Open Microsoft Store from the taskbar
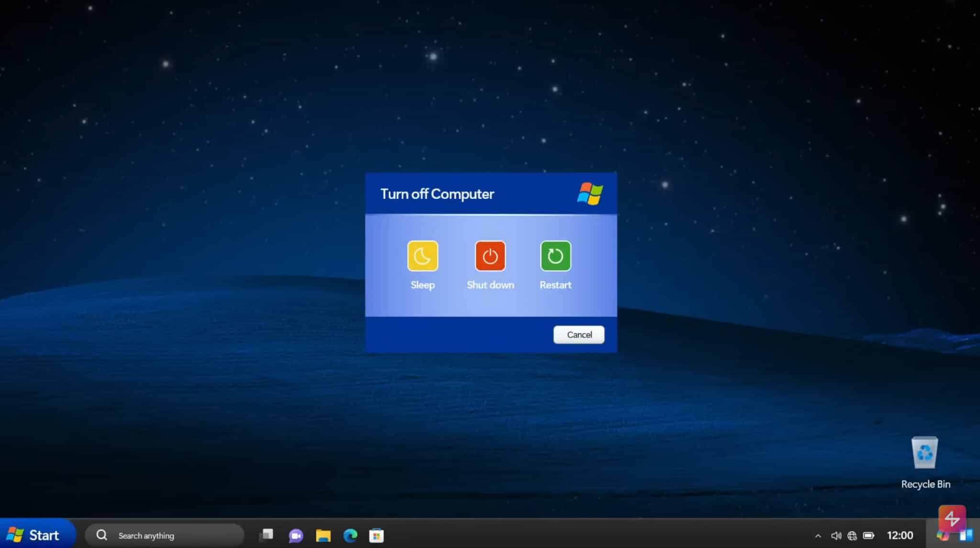Viewport: 980px width, 548px height. (x=377, y=536)
